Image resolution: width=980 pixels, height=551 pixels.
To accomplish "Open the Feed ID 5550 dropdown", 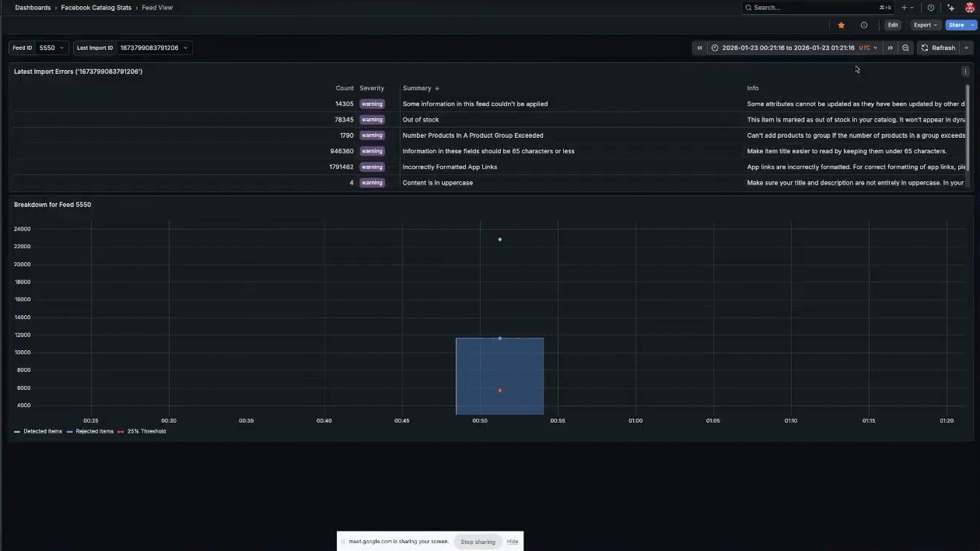I will (x=51, y=47).
